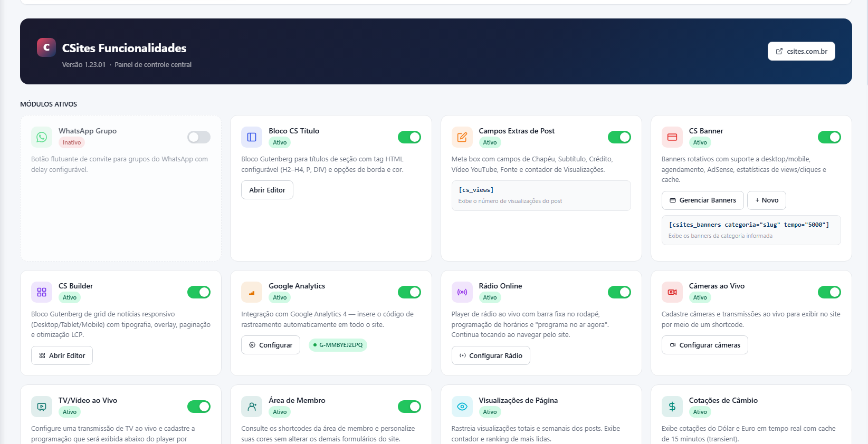
Task: Switch off the CS Banner toggle
Action: pos(829,137)
